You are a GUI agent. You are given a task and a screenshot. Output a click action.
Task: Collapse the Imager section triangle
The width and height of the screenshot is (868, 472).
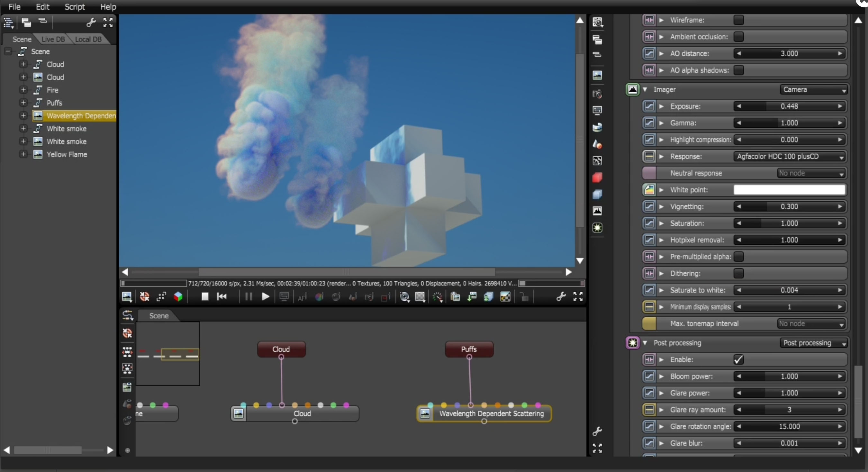(x=645, y=90)
